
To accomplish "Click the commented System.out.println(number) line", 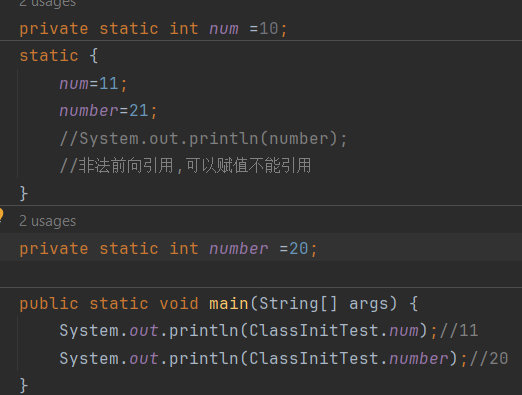I will (203, 139).
